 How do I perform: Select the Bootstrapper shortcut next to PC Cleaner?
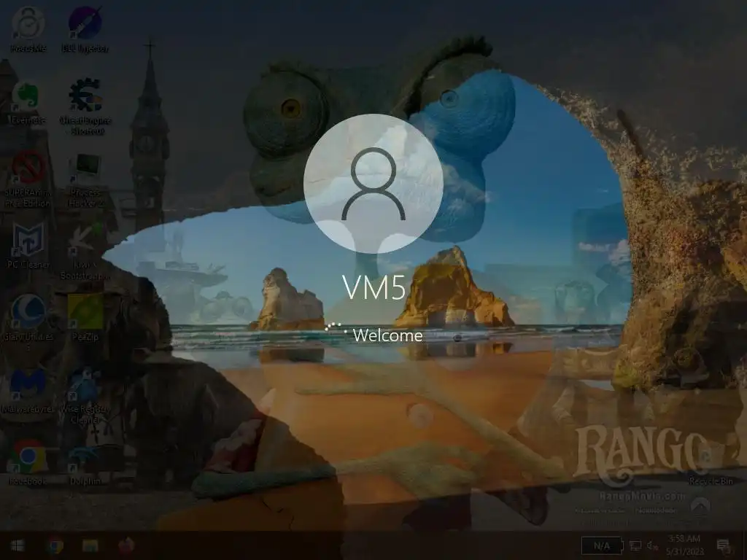tap(85, 252)
